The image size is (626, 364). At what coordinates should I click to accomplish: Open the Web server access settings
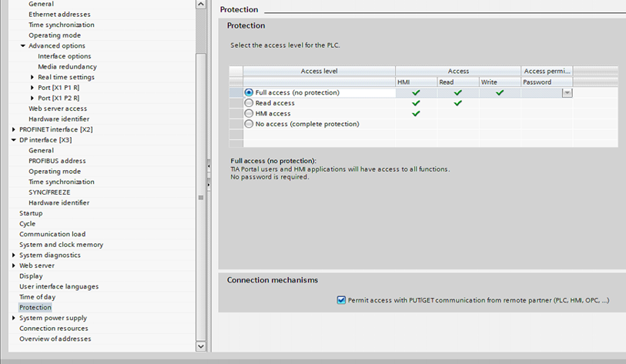click(57, 109)
